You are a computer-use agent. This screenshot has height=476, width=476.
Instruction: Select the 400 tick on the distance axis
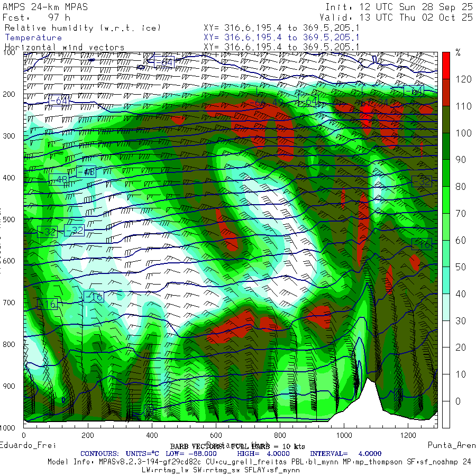[152, 435]
